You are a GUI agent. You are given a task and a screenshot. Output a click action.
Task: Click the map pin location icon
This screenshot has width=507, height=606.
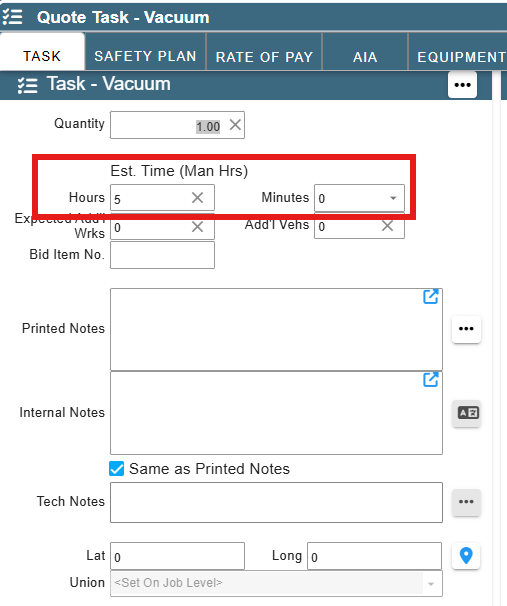[466, 556]
